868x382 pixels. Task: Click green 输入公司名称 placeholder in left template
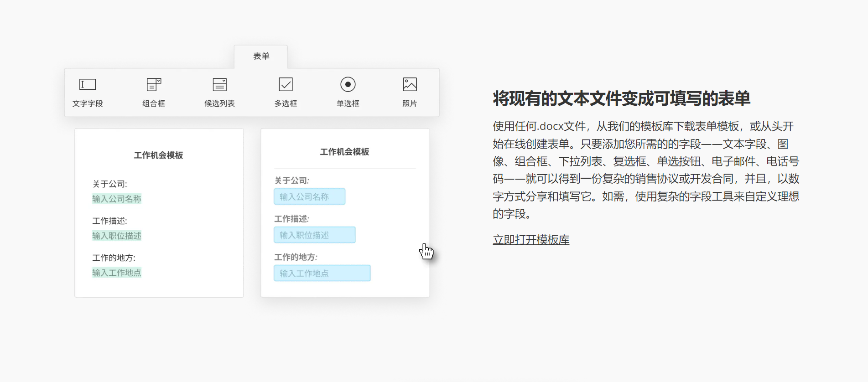[117, 199]
